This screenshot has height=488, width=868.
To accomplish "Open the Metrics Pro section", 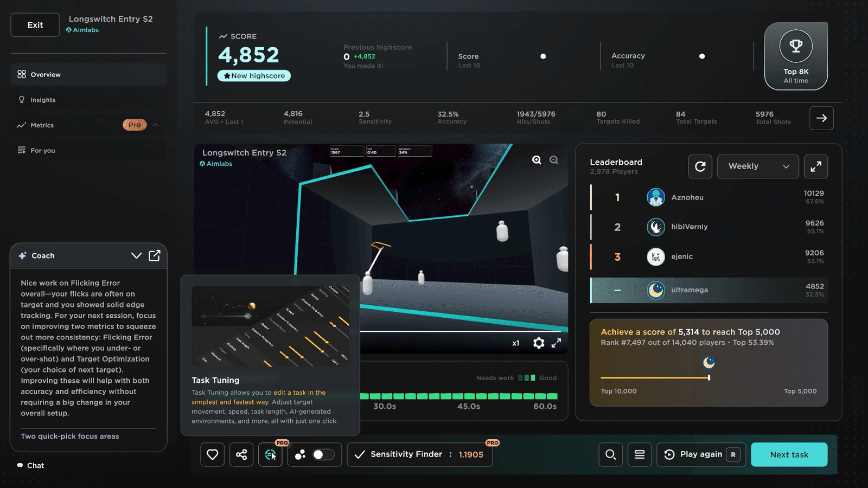I will pos(88,125).
